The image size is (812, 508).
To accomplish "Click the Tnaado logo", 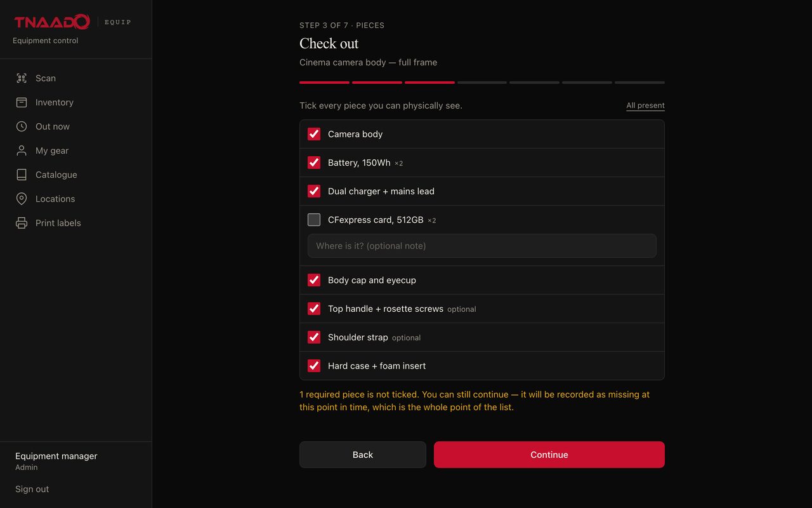I will [x=52, y=22].
